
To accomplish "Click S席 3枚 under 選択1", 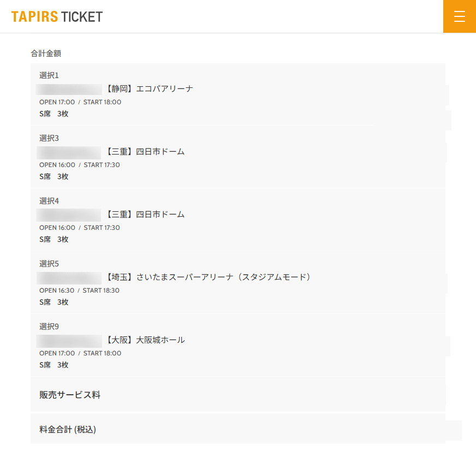I will [53, 114].
